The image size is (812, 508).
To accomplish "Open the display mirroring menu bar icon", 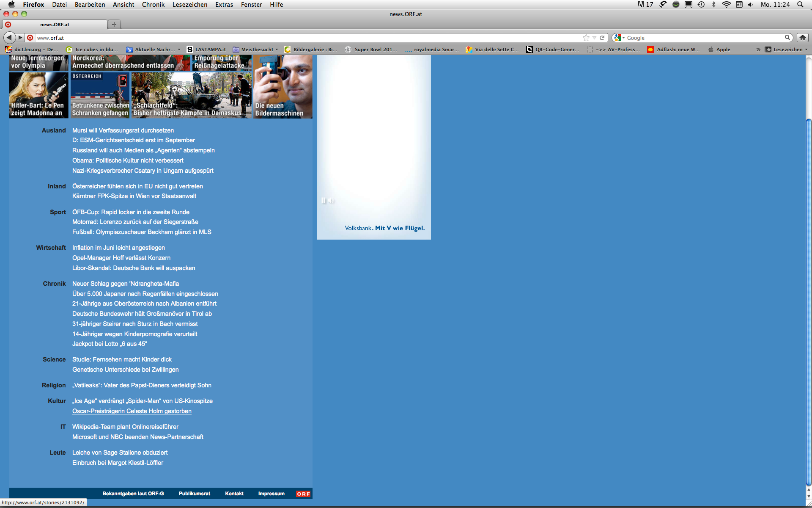I will 689,4.
